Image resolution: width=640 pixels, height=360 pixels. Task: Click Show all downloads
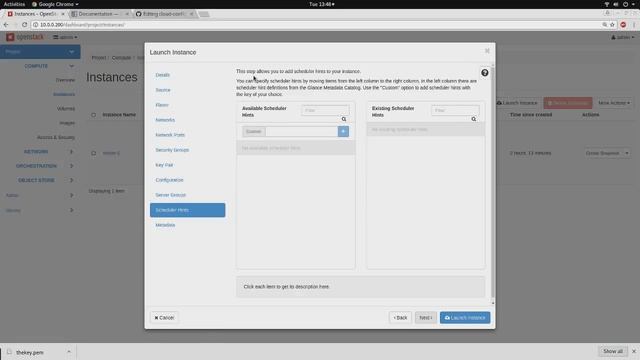click(x=613, y=351)
